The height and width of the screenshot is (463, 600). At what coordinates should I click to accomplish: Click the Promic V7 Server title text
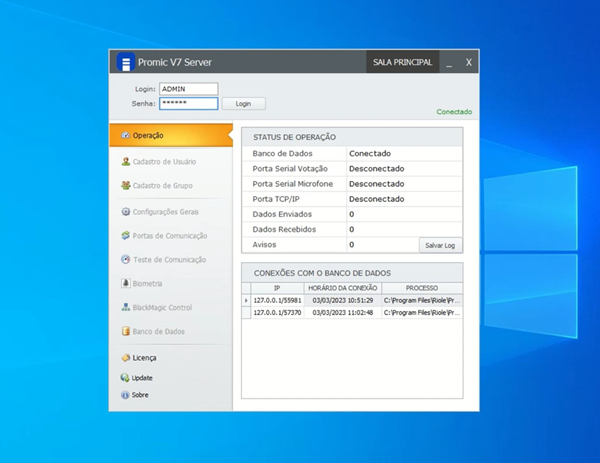[174, 62]
